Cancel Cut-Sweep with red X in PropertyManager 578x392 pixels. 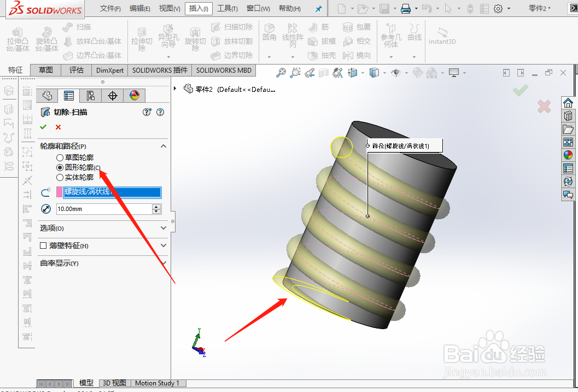click(58, 127)
